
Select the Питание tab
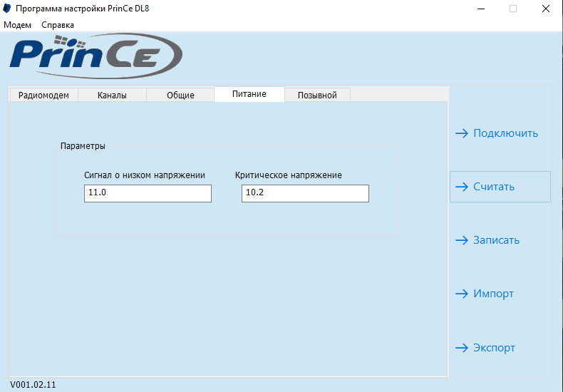(249, 94)
